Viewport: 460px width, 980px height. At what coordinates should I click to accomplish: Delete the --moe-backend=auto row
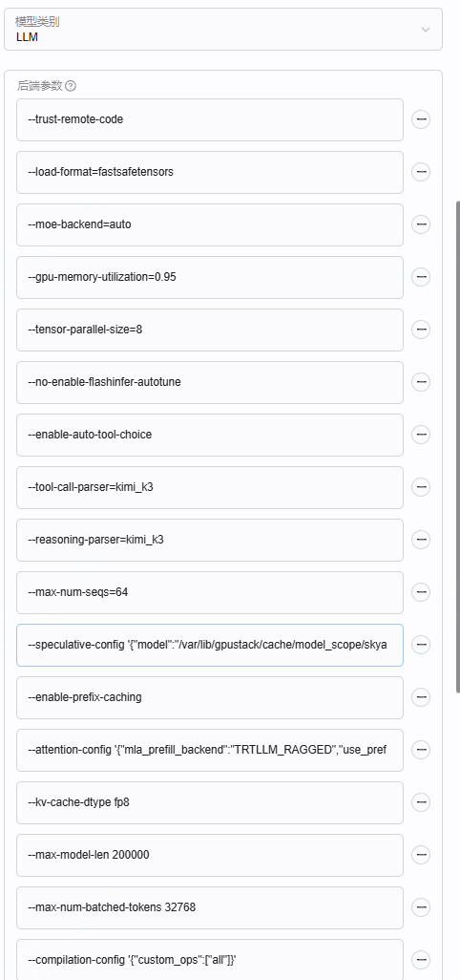(421, 224)
